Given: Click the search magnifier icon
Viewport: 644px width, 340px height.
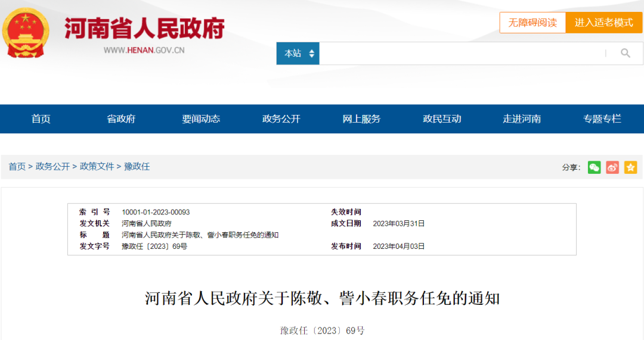Looking at the screenshot, I should coord(625,54).
